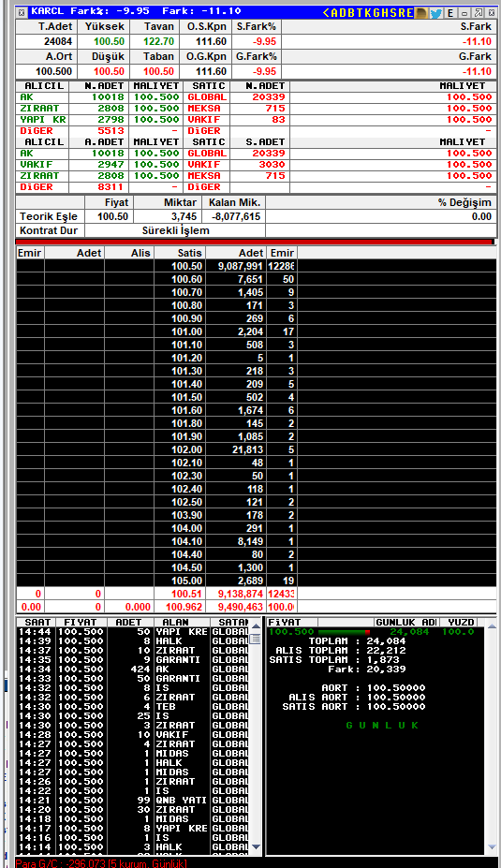Image resolution: width=501 pixels, height=868 pixels.
Task: Click the 'Teorik Eşle' row label
Action: pyautogui.click(x=49, y=216)
